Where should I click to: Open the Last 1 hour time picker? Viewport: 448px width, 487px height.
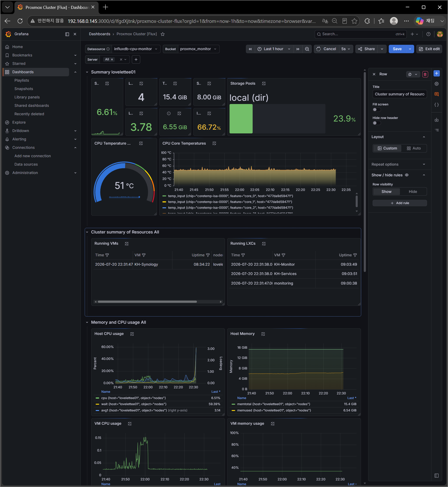274,49
